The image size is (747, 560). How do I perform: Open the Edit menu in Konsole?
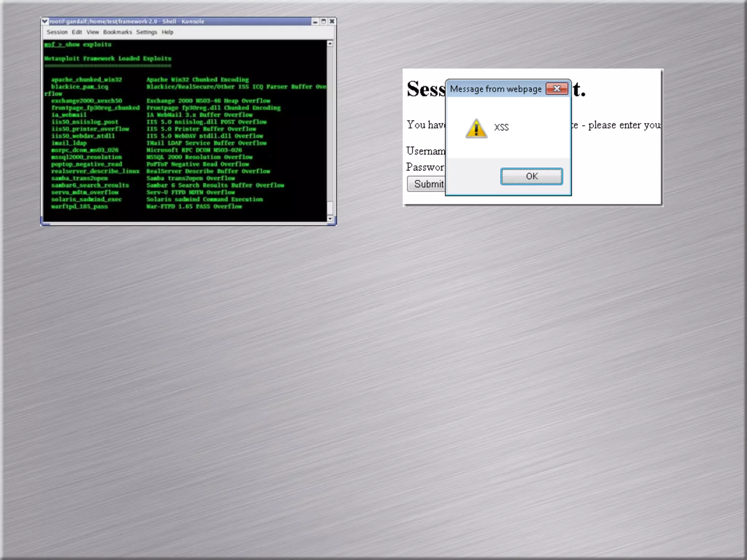click(77, 32)
